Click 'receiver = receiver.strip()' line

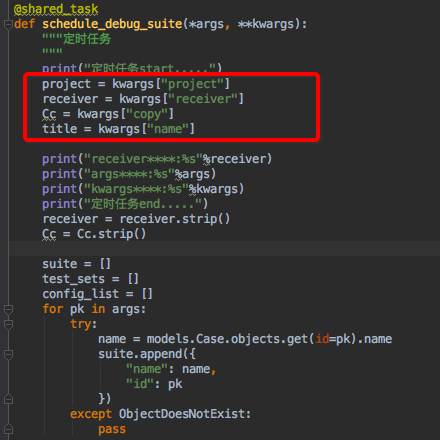(136, 219)
